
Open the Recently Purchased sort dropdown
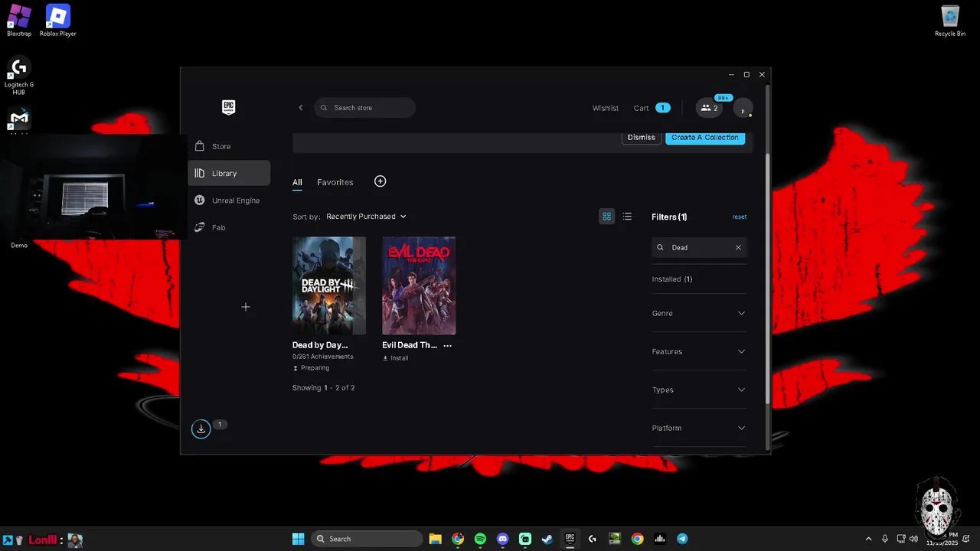(366, 217)
